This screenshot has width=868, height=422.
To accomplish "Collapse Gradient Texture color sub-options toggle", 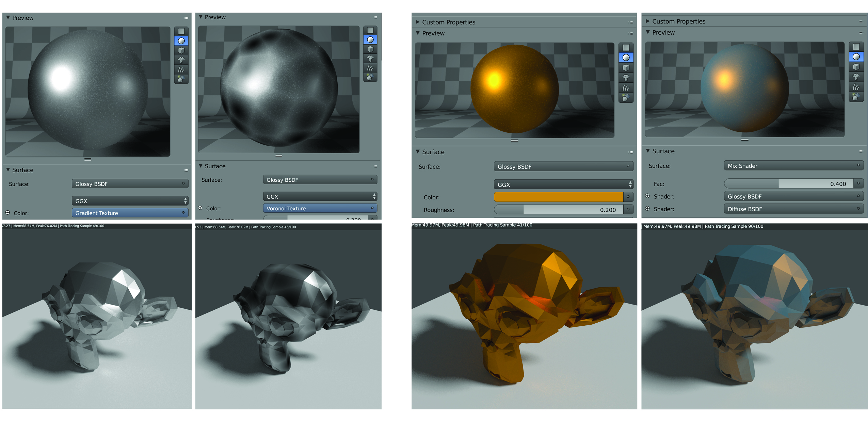I will pos(7,212).
